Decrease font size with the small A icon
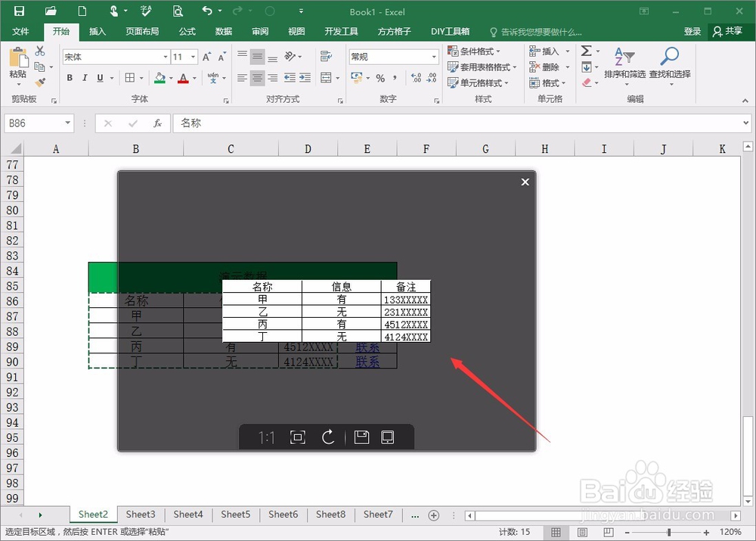756x541 pixels. (x=222, y=57)
